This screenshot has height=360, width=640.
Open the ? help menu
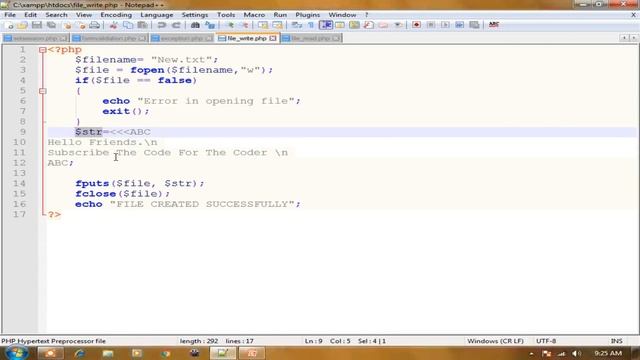click(366, 15)
